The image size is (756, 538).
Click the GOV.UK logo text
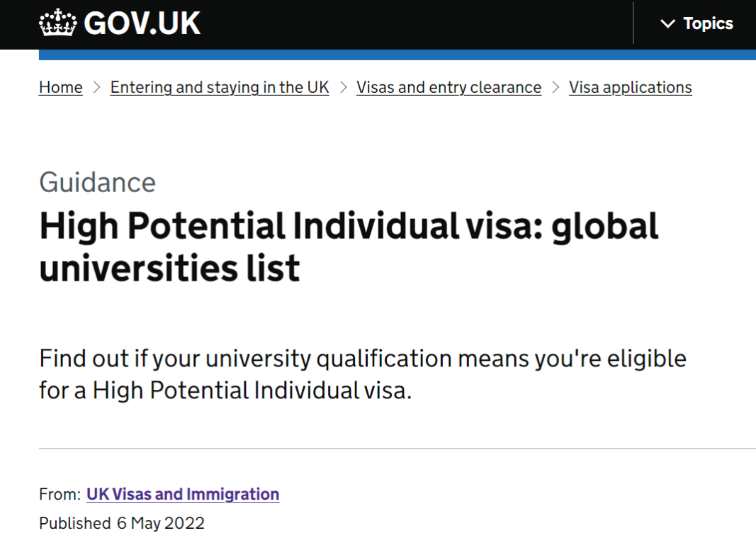coord(142,24)
